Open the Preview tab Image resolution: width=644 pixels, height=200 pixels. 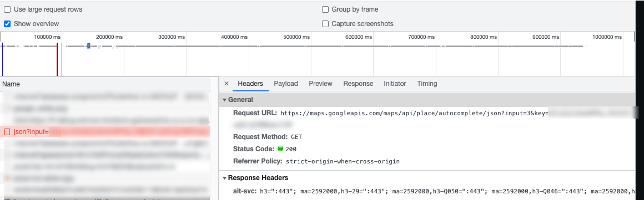click(320, 84)
